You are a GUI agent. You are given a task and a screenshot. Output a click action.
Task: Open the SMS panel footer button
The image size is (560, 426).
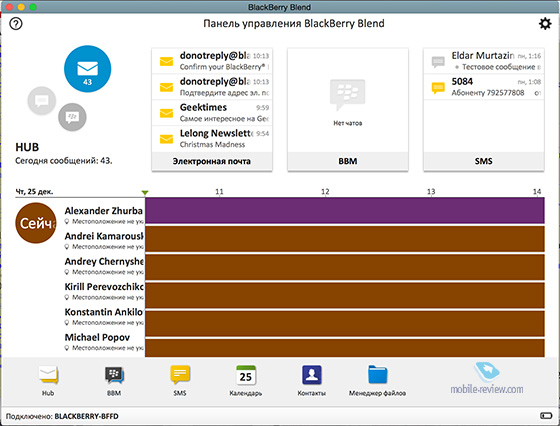point(484,161)
